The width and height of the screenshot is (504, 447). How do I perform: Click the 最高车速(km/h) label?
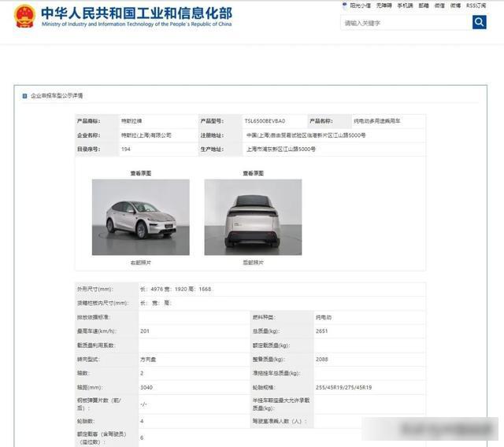pos(96,331)
